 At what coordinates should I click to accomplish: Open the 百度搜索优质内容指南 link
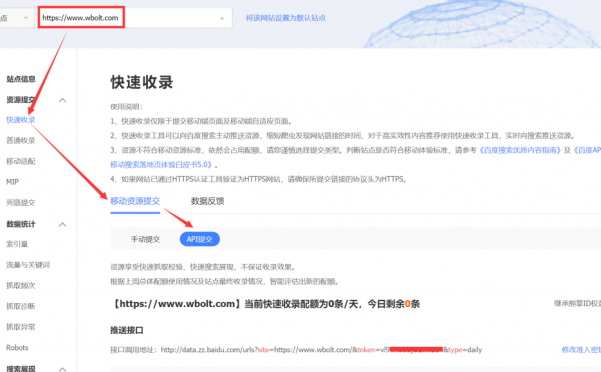point(520,150)
